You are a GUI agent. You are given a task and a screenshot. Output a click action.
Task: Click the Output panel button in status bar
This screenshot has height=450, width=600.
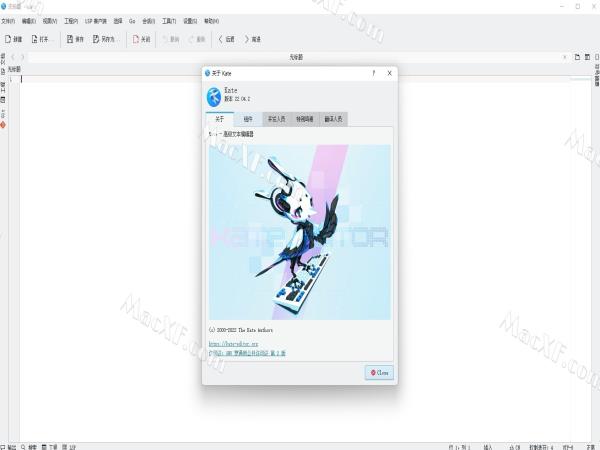point(9,447)
